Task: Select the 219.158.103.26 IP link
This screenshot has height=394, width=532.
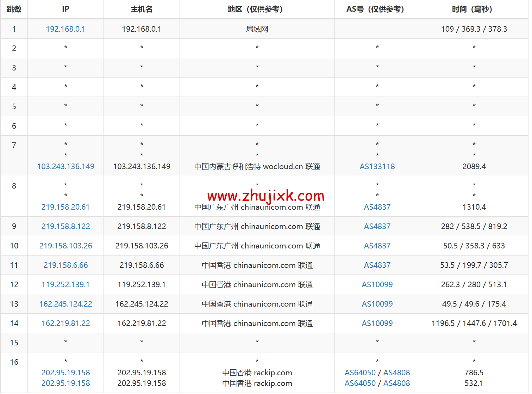Action: pyautogui.click(x=65, y=246)
